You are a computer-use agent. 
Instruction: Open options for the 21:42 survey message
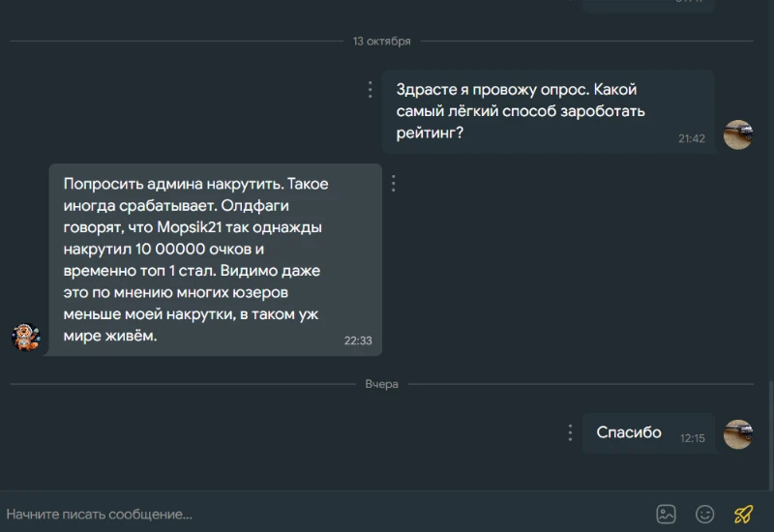point(371,89)
